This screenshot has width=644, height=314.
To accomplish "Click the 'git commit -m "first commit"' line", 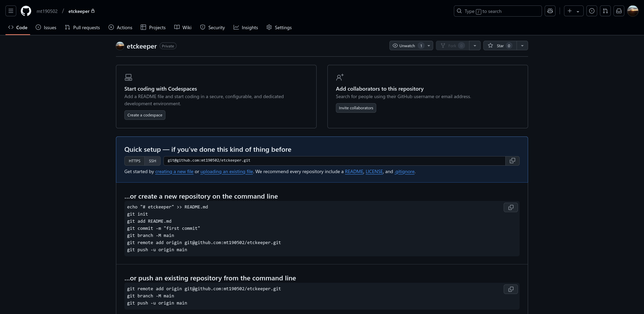I will (164, 228).
